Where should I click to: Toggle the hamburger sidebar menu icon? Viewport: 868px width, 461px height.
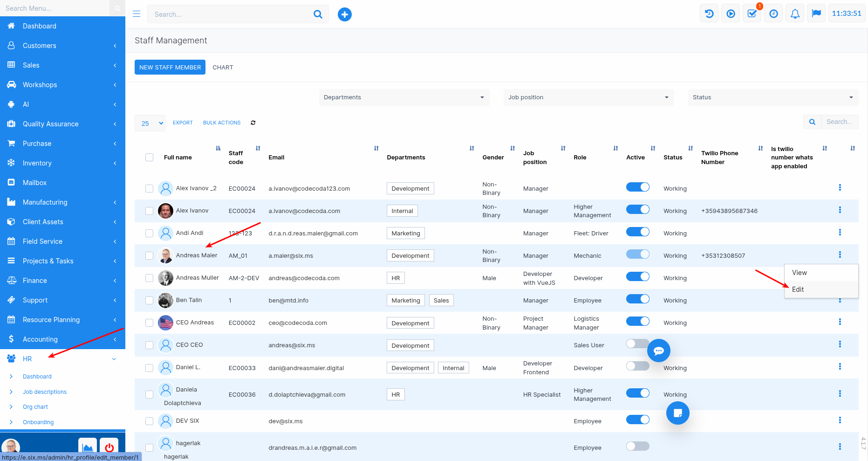(137, 14)
